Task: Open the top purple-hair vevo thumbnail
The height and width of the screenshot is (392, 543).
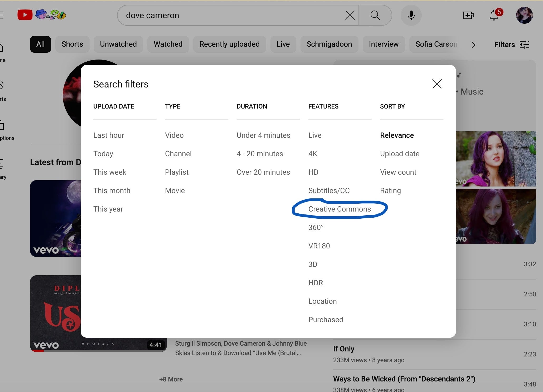Action: (x=496, y=159)
